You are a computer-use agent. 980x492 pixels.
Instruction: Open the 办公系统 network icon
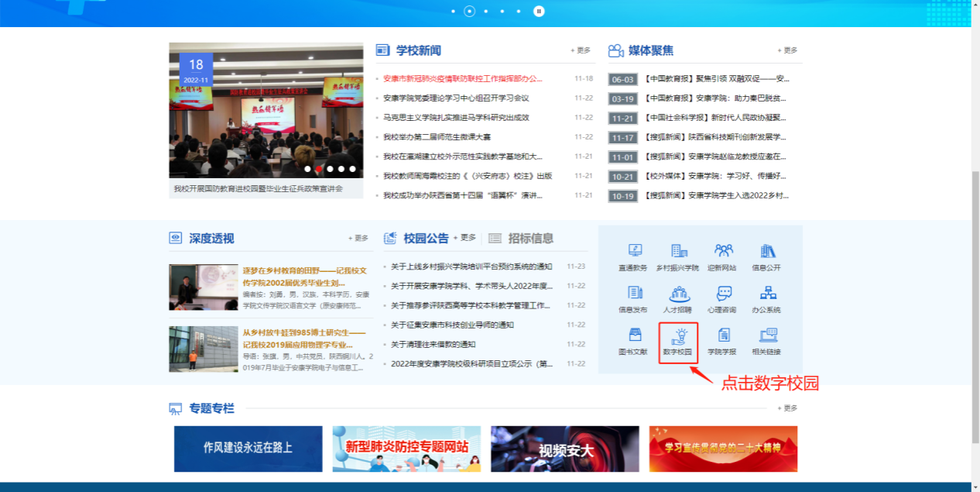click(767, 294)
